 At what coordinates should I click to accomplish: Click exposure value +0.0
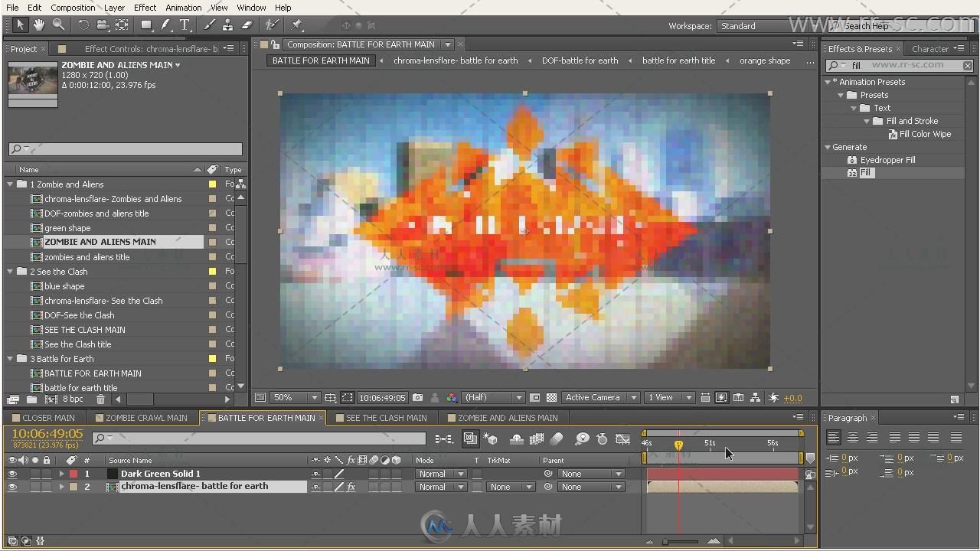point(793,398)
